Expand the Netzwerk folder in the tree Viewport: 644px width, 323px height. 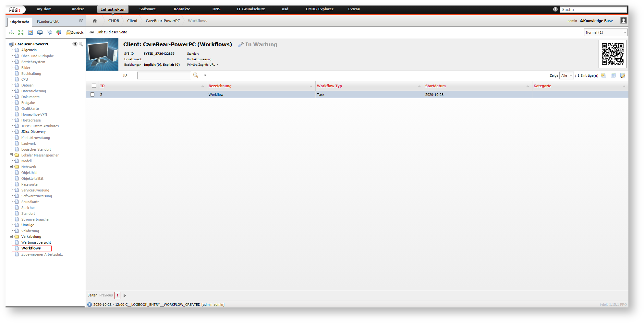point(11,167)
